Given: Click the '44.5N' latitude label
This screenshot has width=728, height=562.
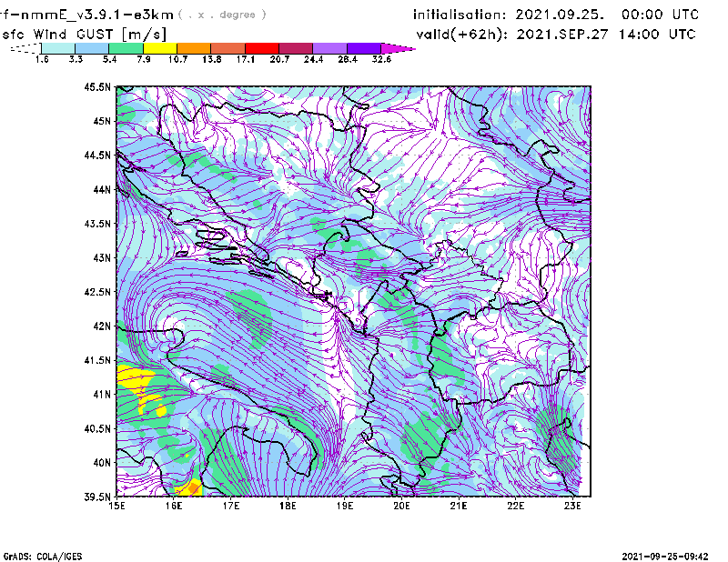Looking at the screenshot, I should click(97, 156).
